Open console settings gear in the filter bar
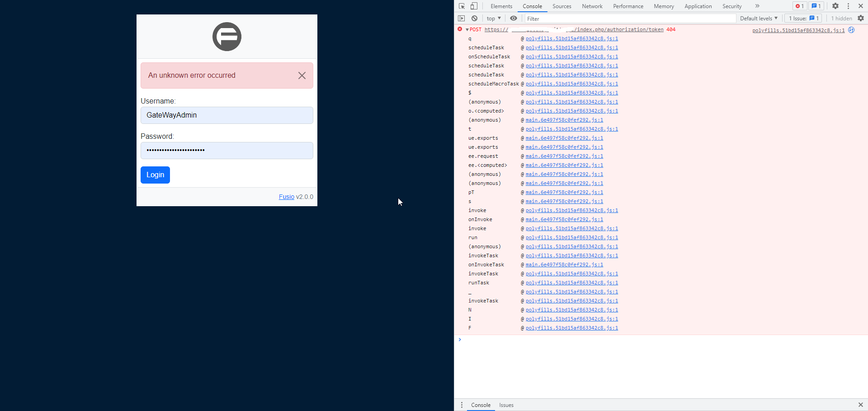Image resolution: width=868 pixels, height=411 pixels. 861,19
